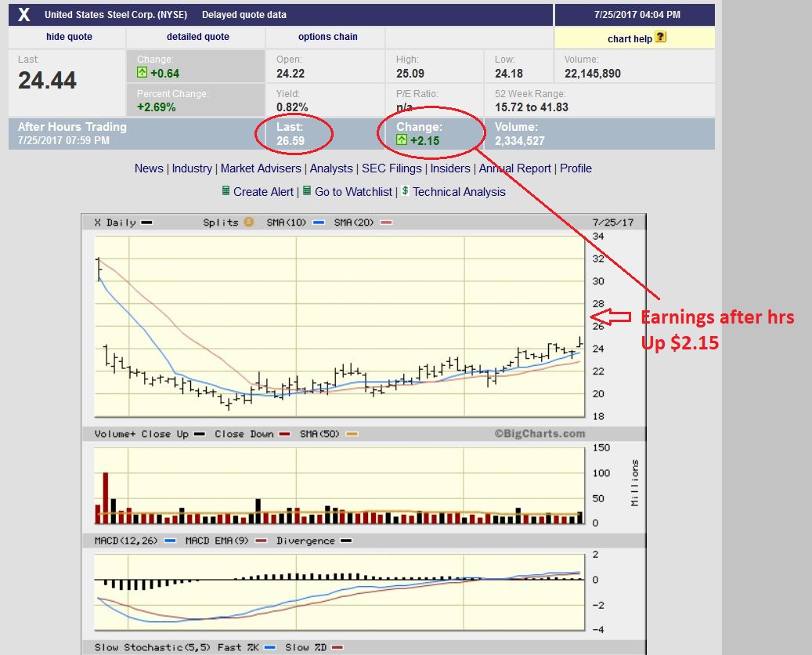
Task: Click the green up arrow beside +0.64
Action: pyautogui.click(x=142, y=73)
